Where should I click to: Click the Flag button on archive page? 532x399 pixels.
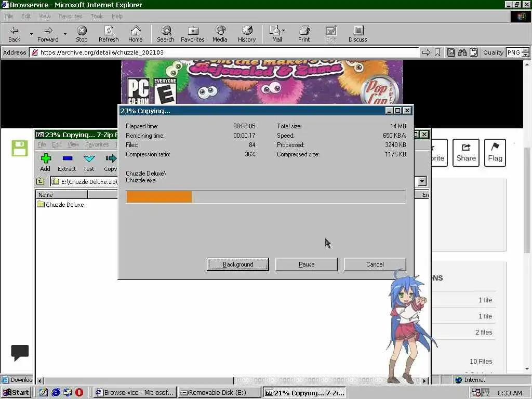495,153
